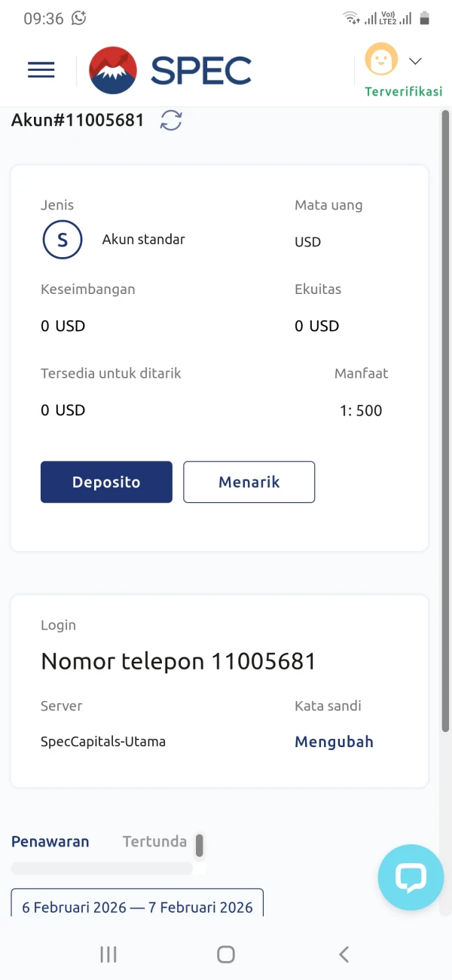Image resolution: width=452 pixels, height=980 pixels.
Task: Expand the profile dropdown chevron
Action: 415,61
